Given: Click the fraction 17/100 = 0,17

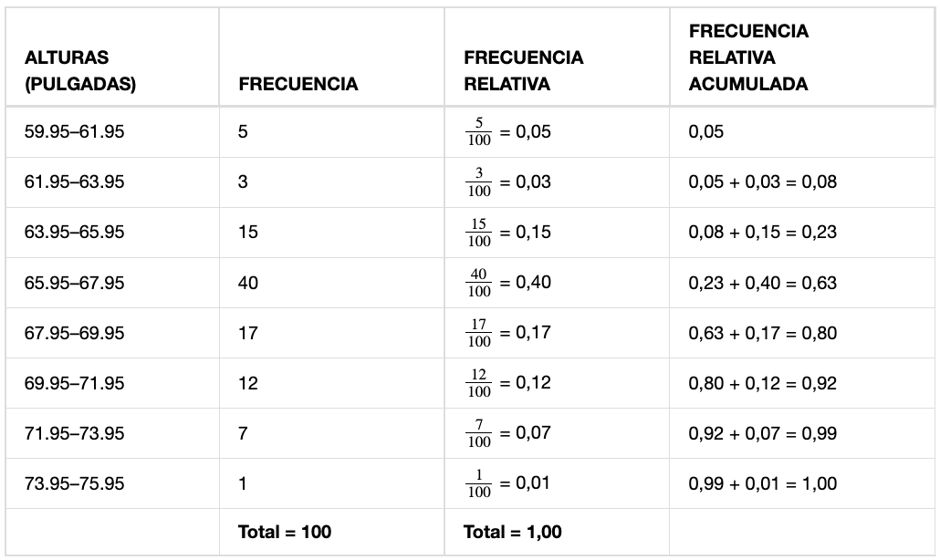Looking at the screenshot, I should [507, 333].
